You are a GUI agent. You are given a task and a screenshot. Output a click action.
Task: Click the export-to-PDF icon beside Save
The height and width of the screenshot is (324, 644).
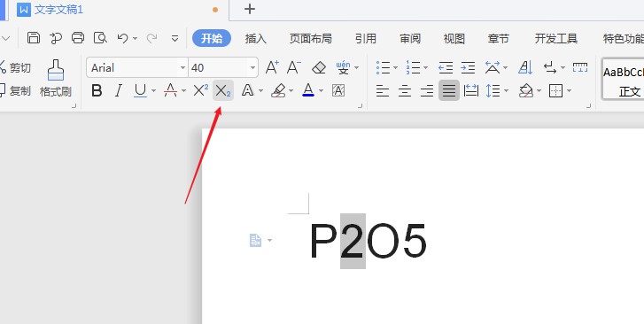coord(56,38)
